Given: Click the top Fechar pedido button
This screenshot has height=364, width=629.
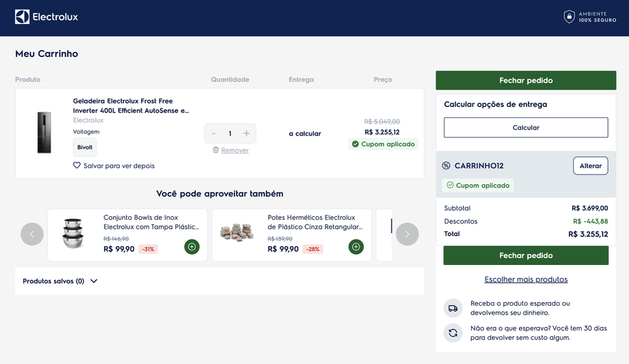Looking at the screenshot, I should (x=526, y=80).
